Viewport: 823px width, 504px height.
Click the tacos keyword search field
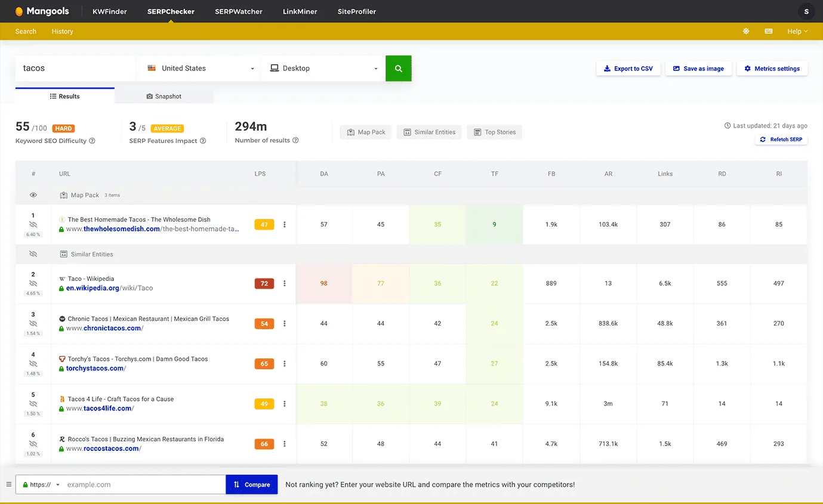click(x=76, y=69)
